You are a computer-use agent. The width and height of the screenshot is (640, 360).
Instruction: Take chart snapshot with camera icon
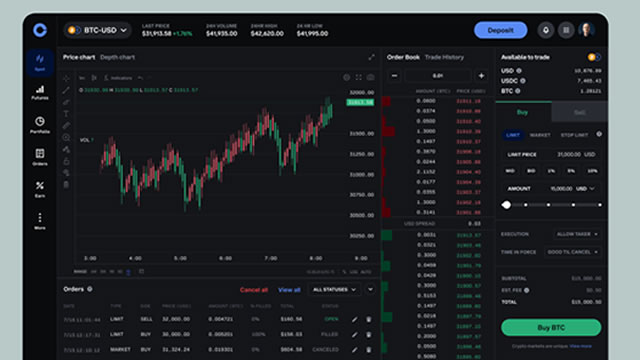(x=370, y=77)
